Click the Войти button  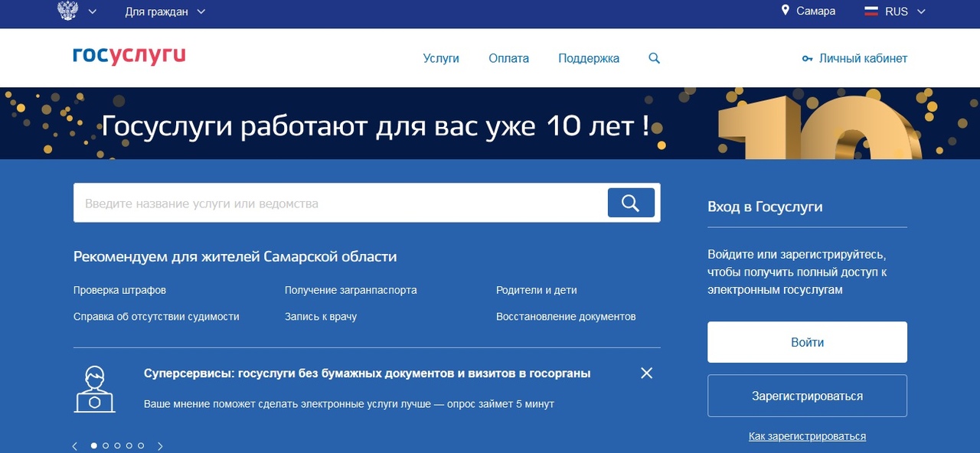pyautogui.click(x=807, y=342)
